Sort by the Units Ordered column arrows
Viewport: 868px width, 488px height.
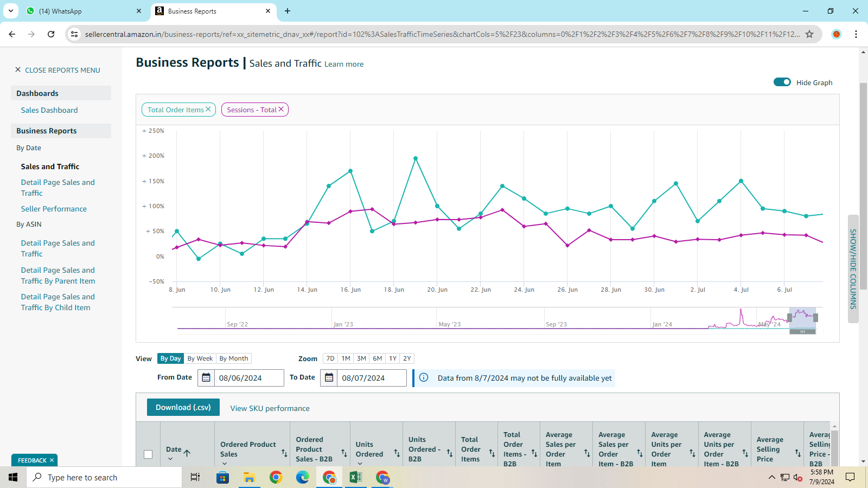(x=397, y=453)
